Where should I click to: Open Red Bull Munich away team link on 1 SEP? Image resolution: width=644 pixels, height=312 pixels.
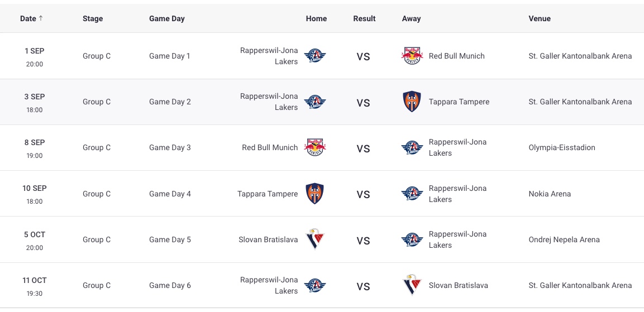pyautogui.click(x=456, y=56)
